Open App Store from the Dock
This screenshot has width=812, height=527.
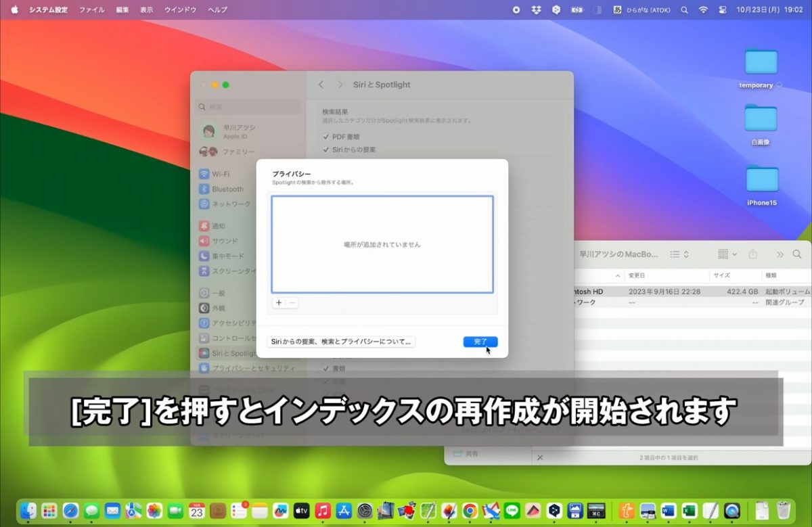344,511
